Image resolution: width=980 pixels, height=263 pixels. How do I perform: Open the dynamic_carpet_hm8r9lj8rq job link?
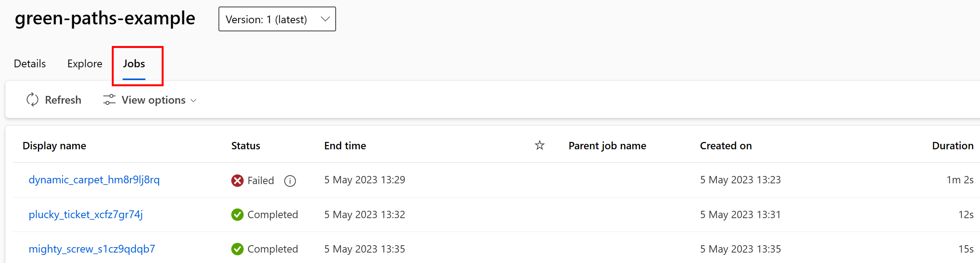point(95,179)
